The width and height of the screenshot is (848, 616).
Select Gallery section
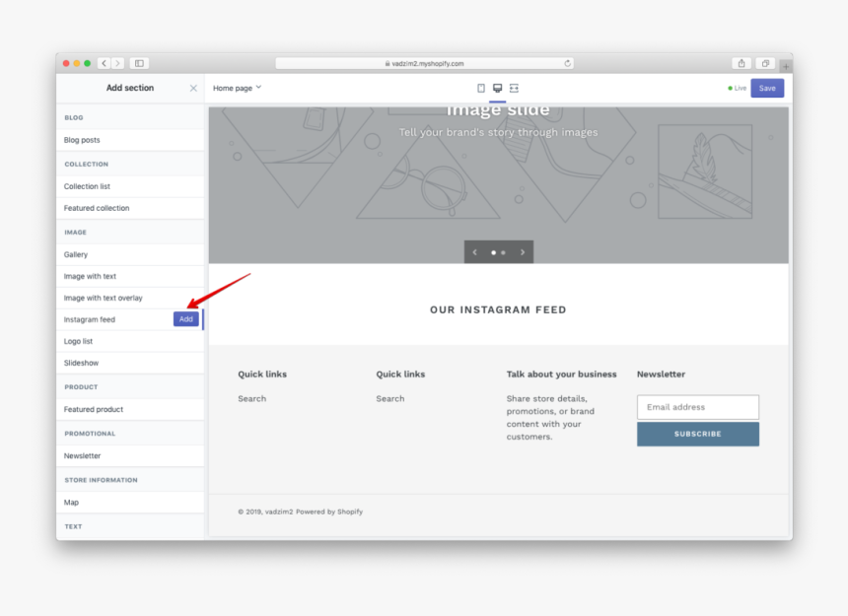coord(130,254)
